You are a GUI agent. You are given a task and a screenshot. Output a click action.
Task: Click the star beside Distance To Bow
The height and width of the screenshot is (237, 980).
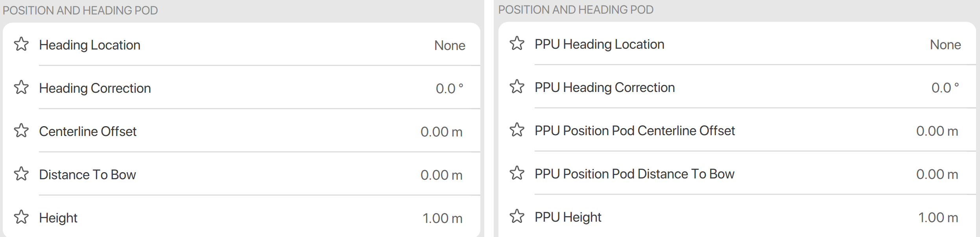point(21,174)
